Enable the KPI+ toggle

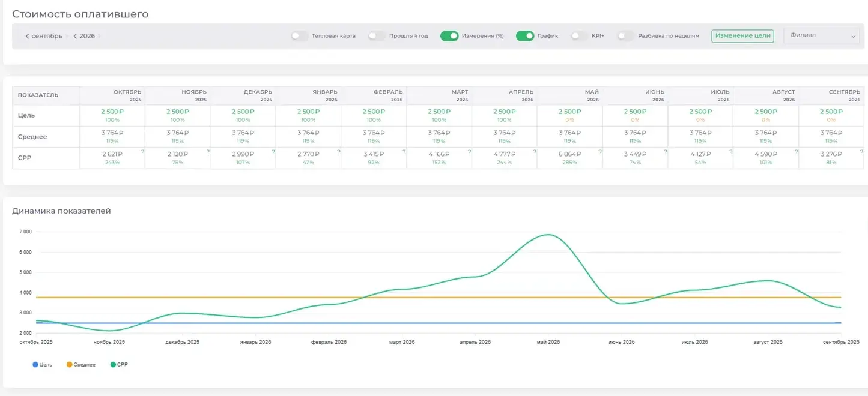[x=579, y=36]
